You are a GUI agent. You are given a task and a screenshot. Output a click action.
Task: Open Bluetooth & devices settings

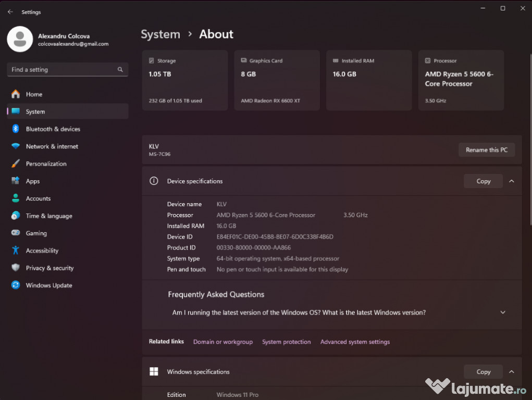(x=68, y=129)
